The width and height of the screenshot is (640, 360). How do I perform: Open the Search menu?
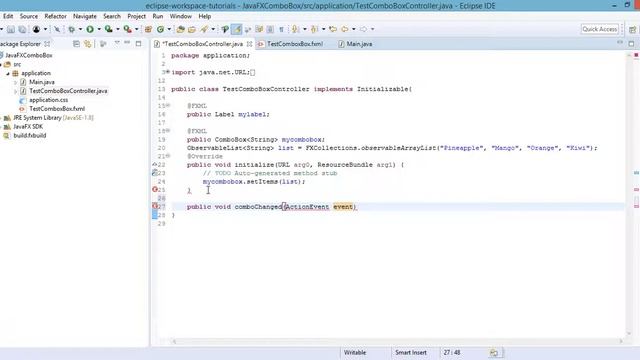click(112, 16)
